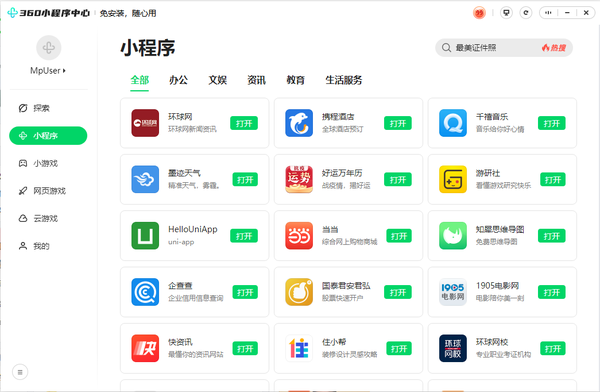Switch to the 办公 tab
The width and height of the screenshot is (600, 392).
pyautogui.click(x=179, y=80)
